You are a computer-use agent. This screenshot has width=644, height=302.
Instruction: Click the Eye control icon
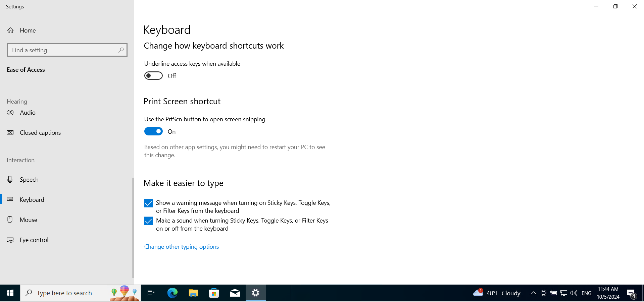coord(10,240)
